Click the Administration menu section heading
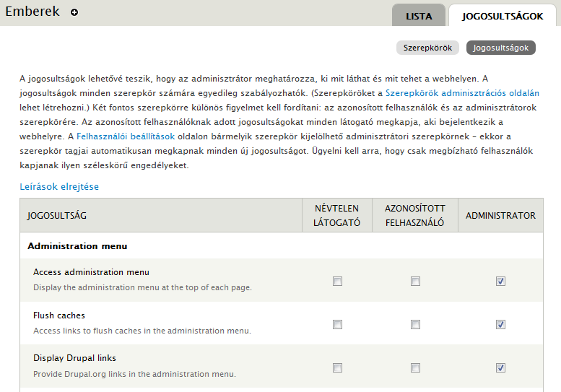This screenshot has width=561, height=392. [77, 246]
